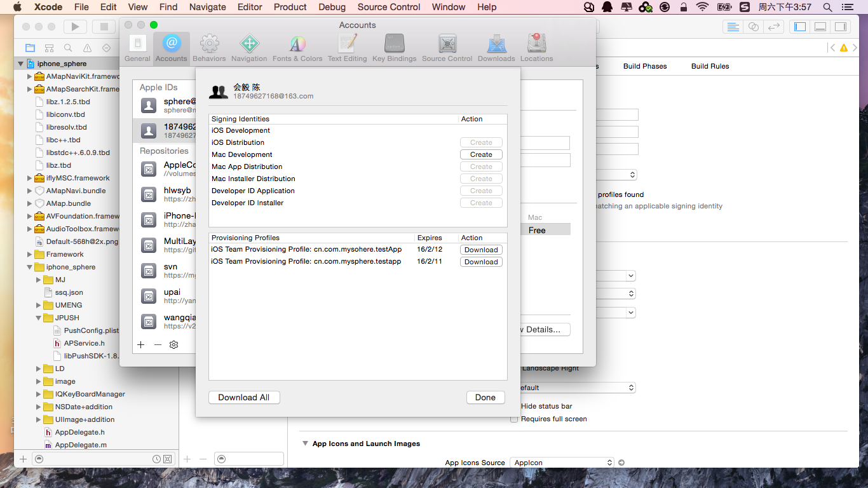Open the Product menu
Viewport: 868px width, 488px height.
(x=290, y=7)
